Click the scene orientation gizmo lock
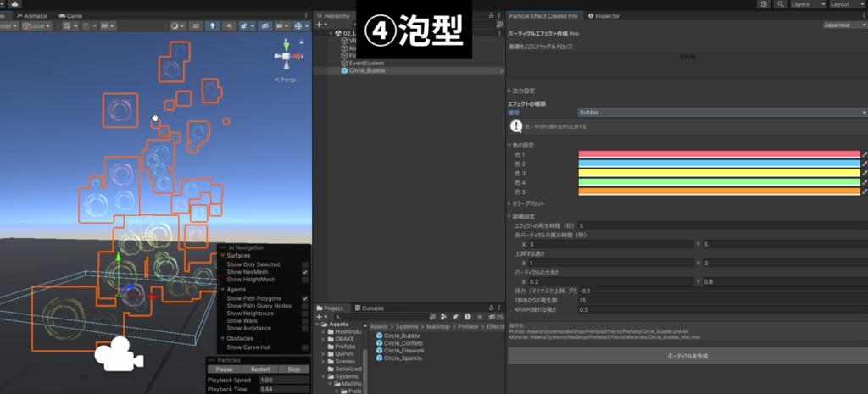The height and width of the screenshot is (394, 868). (301, 42)
